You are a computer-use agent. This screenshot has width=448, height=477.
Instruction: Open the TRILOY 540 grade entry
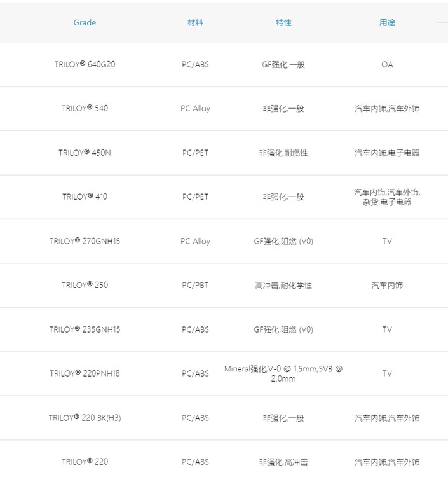[x=85, y=108]
